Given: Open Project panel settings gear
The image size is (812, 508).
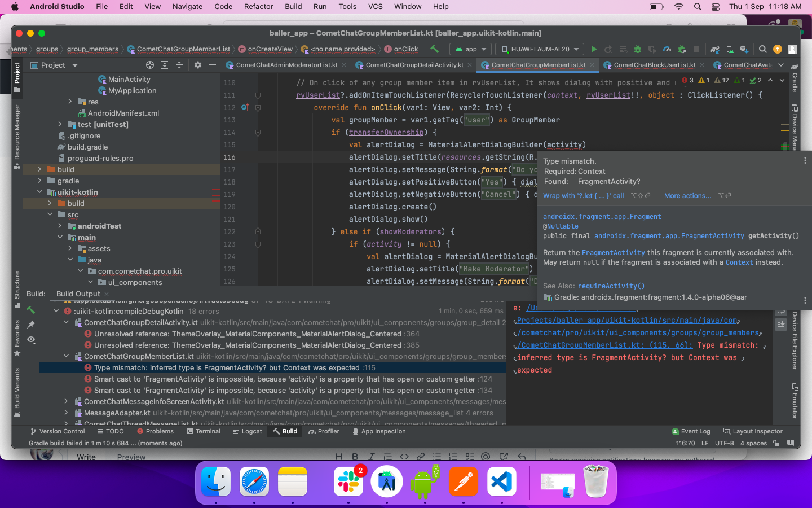Looking at the screenshot, I should [198, 65].
